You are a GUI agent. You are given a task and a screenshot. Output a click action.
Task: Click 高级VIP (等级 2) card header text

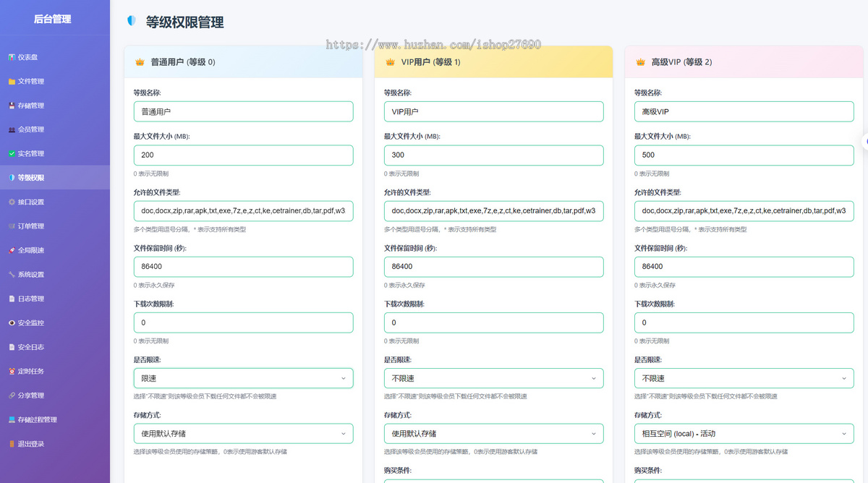682,62
